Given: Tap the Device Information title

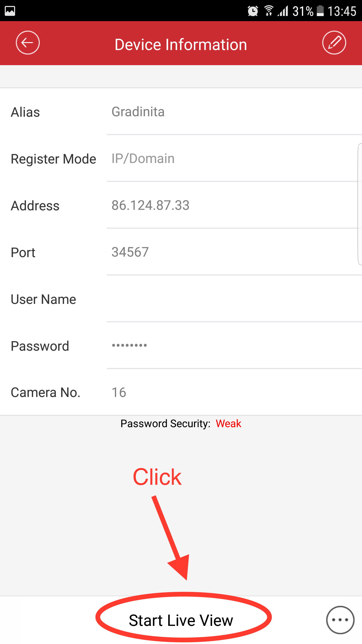Looking at the screenshot, I should [181, 45].
